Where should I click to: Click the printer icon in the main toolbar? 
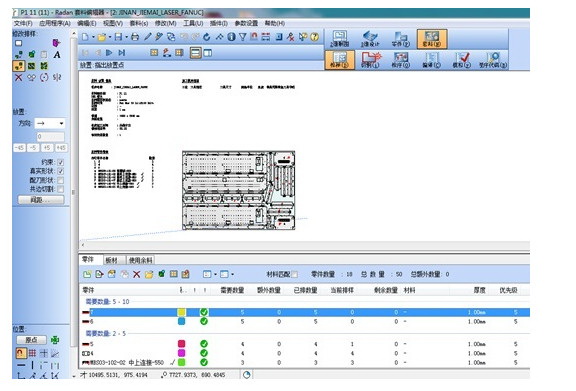(135, 37)
